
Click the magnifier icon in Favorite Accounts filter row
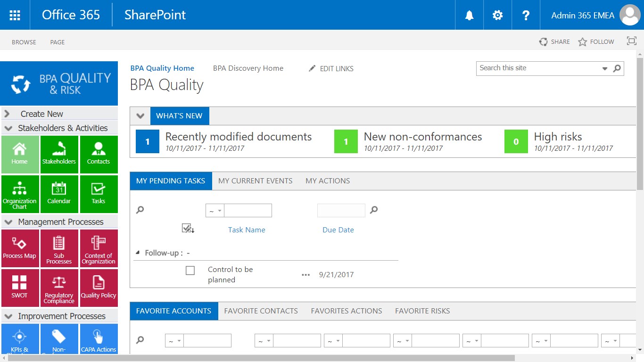(x=140, y=340)
